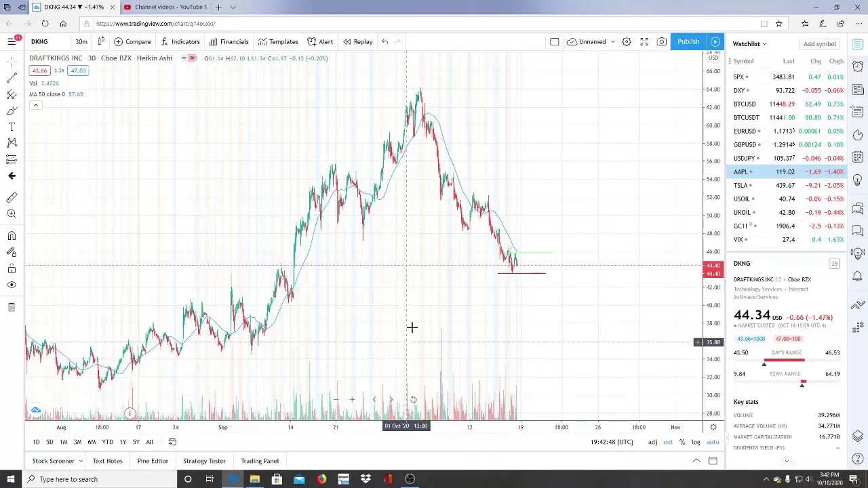Create an Alert from the toolbar
The width and height of the screenshot is (868, 488).
pos(321,41)
